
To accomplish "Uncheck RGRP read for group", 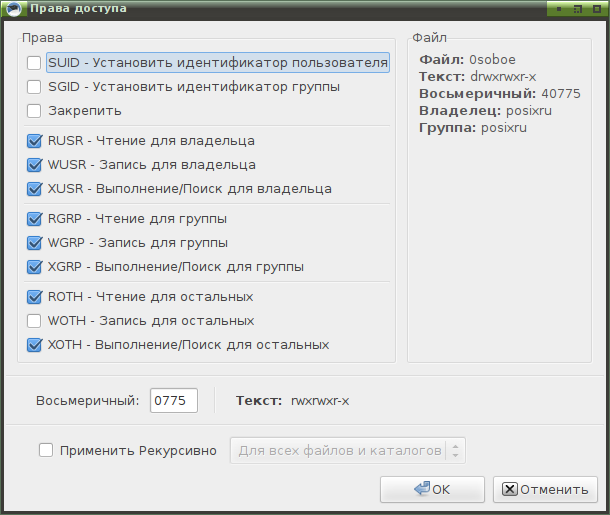I will point(34,219).
